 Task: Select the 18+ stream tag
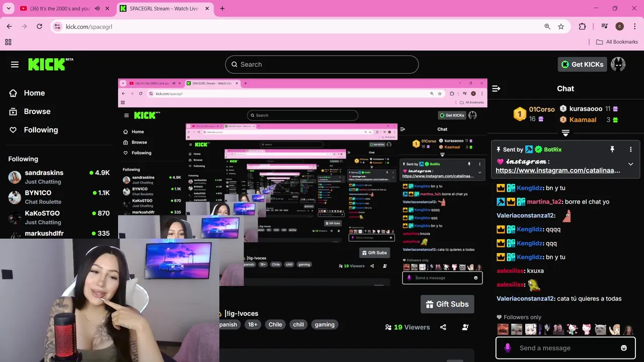[253, 324]
